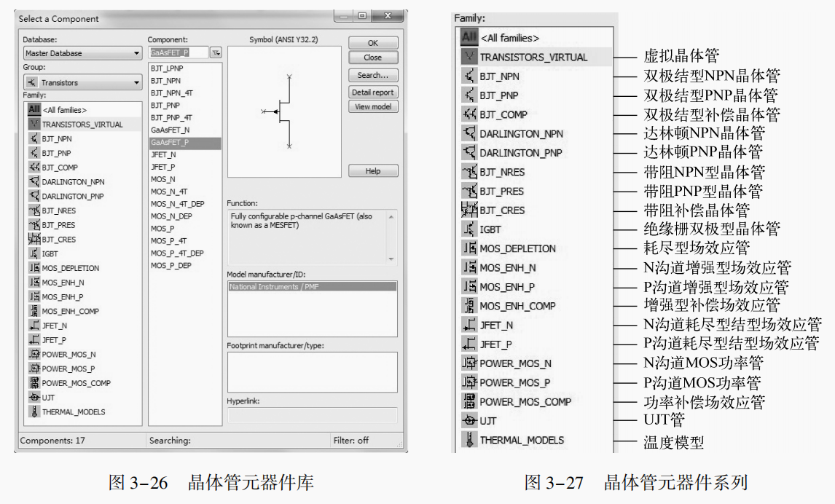Click TRANSISTORS_VIRTUAL icon in the dialog's Family list
Image resolution: width=835 pixels, height=504 pixels.
(x=34, y=124)
